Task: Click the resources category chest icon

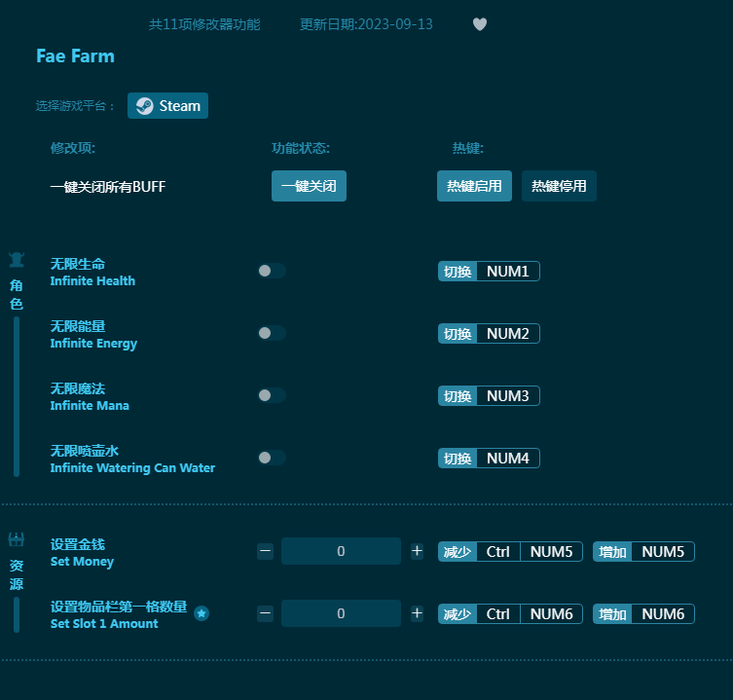Action: [17, 539]
